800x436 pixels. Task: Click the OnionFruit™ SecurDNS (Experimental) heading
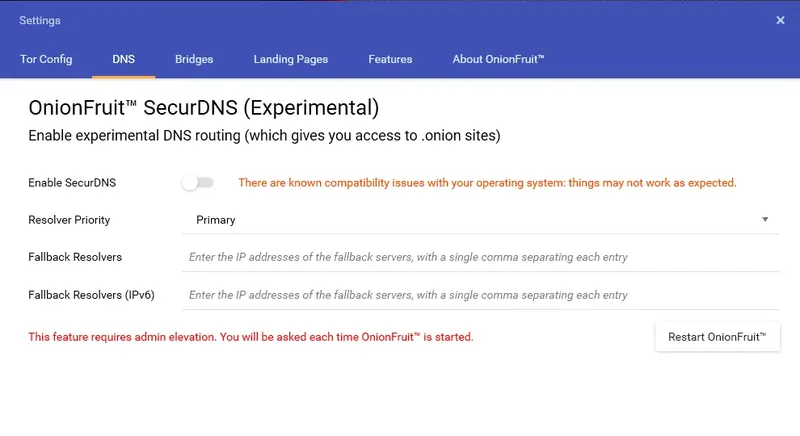click(203, 108)
